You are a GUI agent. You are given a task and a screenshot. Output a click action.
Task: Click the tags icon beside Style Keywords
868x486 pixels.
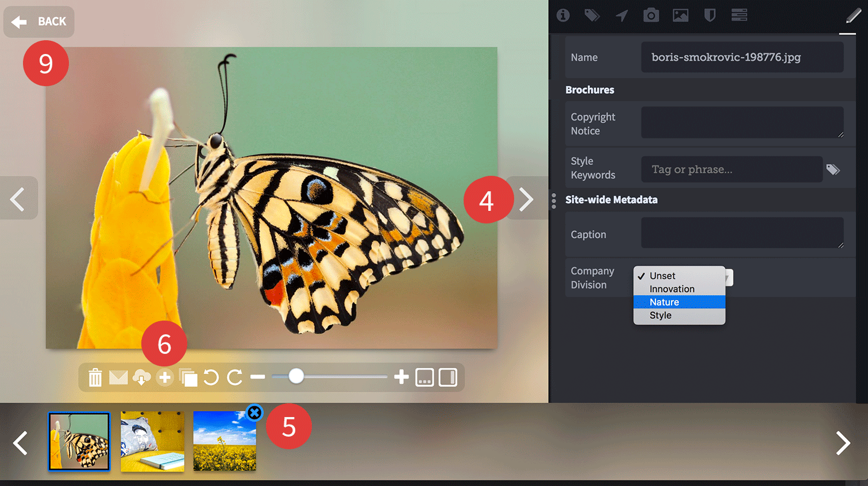833,169
